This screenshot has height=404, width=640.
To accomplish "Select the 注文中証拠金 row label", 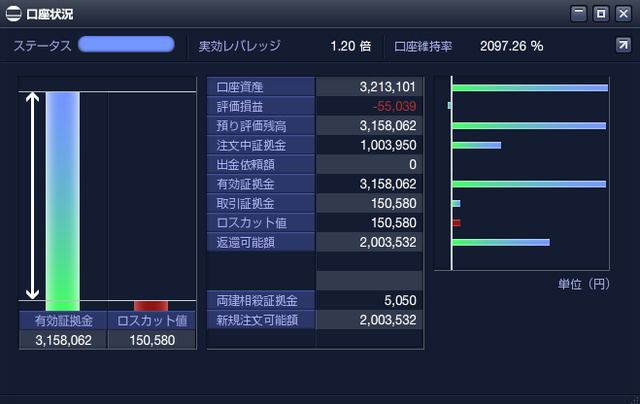I will click(261, 145).
